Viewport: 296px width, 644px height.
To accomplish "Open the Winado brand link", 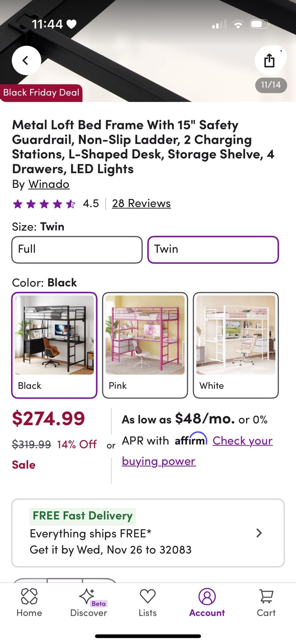I will (x=49, y=184).
